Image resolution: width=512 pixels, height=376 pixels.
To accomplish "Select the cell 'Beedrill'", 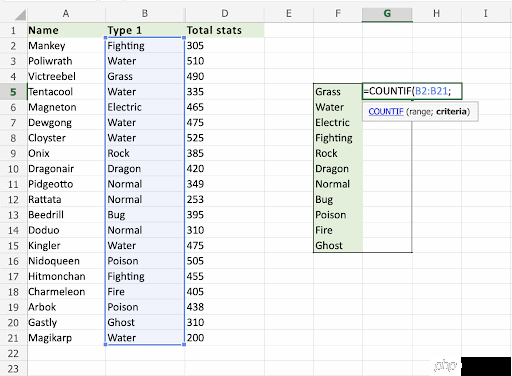I will 66,215.
